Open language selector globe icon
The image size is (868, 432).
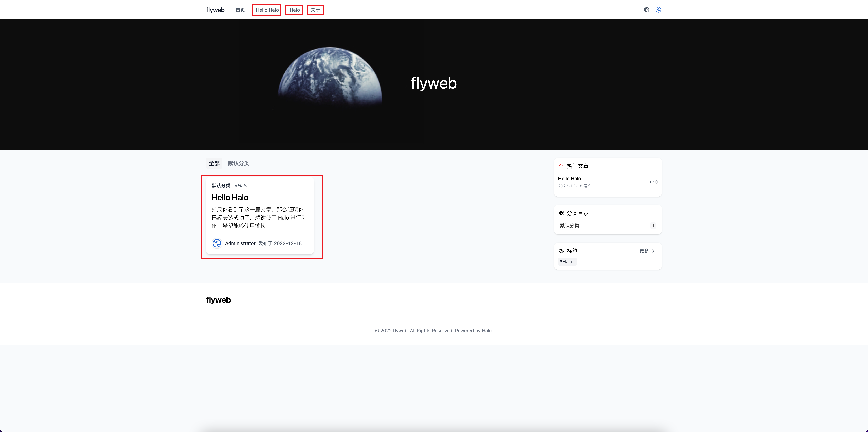658,10
